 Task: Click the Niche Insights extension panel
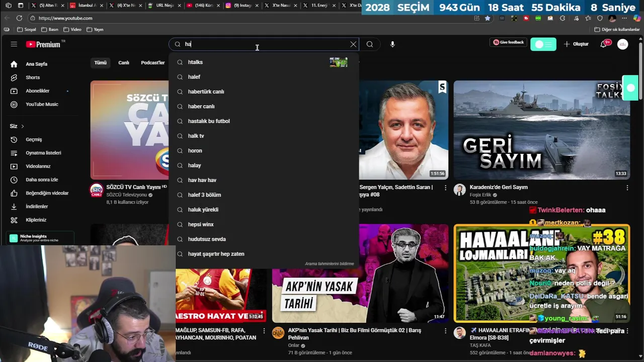(x=40, y=238)
